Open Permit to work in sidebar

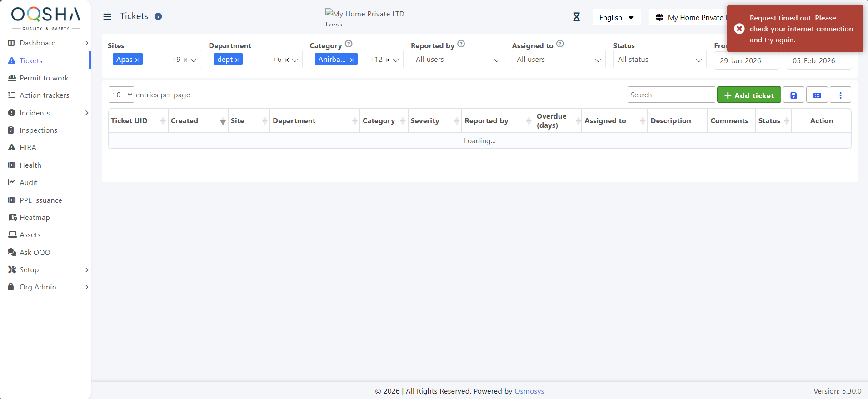44,78
